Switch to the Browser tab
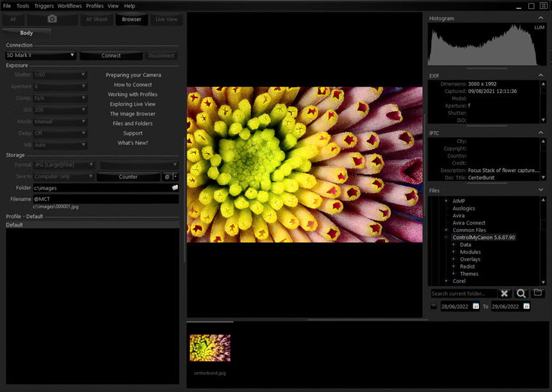 click(x=132, y=19)
